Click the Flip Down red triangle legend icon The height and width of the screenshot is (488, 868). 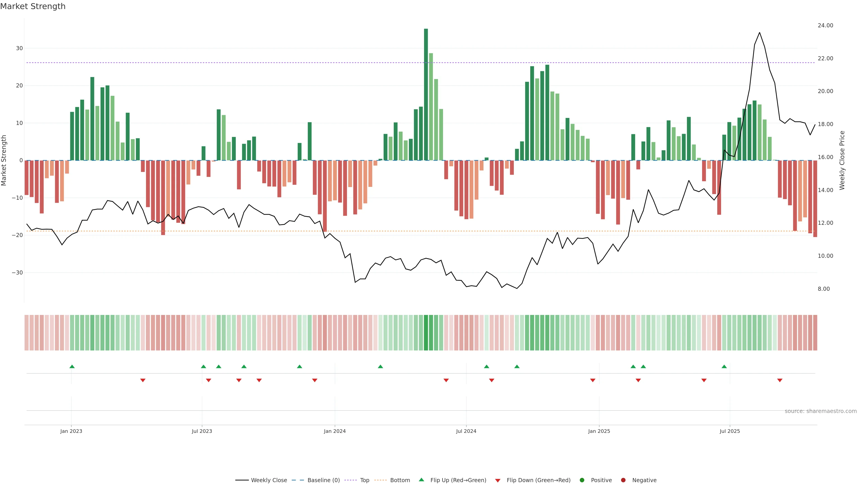pyautogui.click(x=498, y=480)
